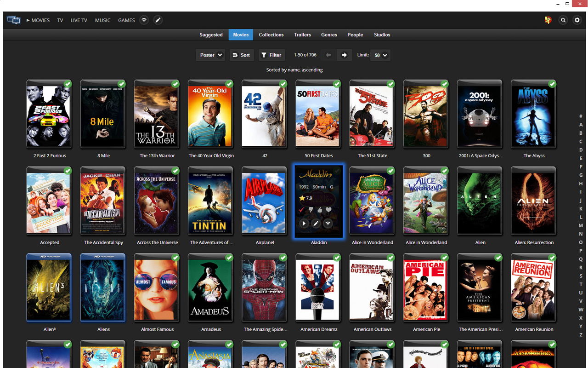Jump to letter M in alphabet index
The height and width of the screenshot is (368, 588).
click(x=581, y=225)
